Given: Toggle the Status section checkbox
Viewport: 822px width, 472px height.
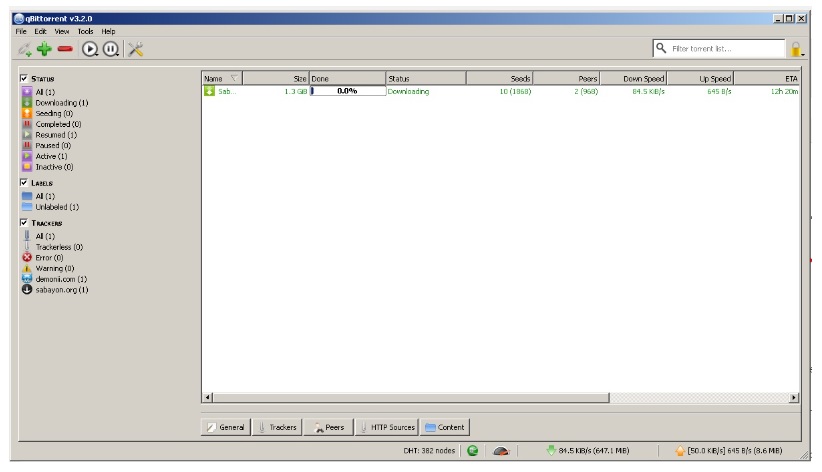Looking at the screenshot, I should tap(24, 78).
